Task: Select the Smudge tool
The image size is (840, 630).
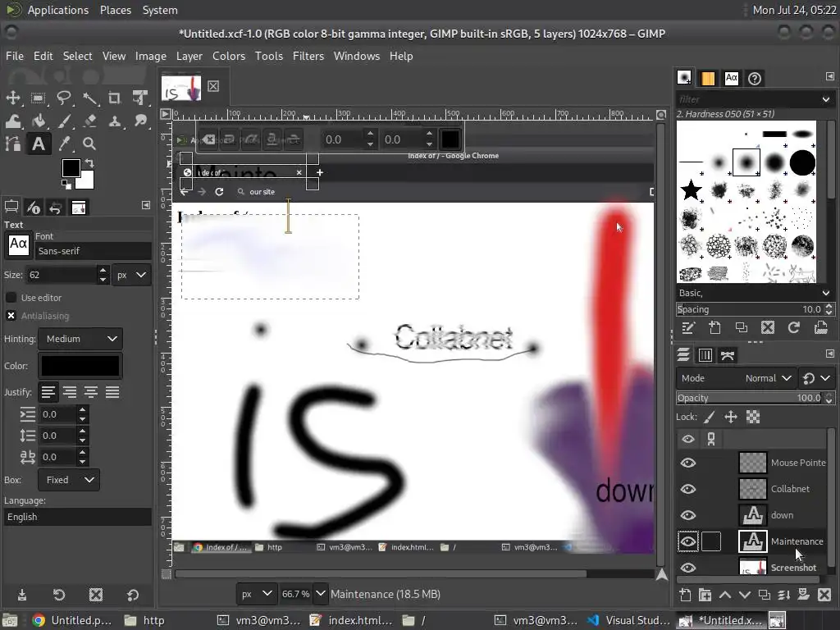Action: tap(140, 121)
